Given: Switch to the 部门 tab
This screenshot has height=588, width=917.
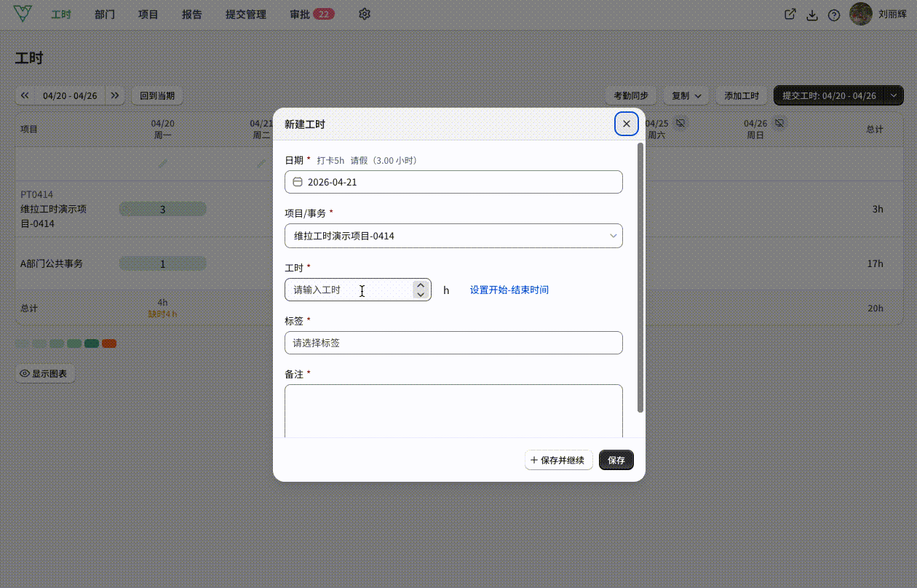Looking at the screenshot, I should click(x=105, y=15).
